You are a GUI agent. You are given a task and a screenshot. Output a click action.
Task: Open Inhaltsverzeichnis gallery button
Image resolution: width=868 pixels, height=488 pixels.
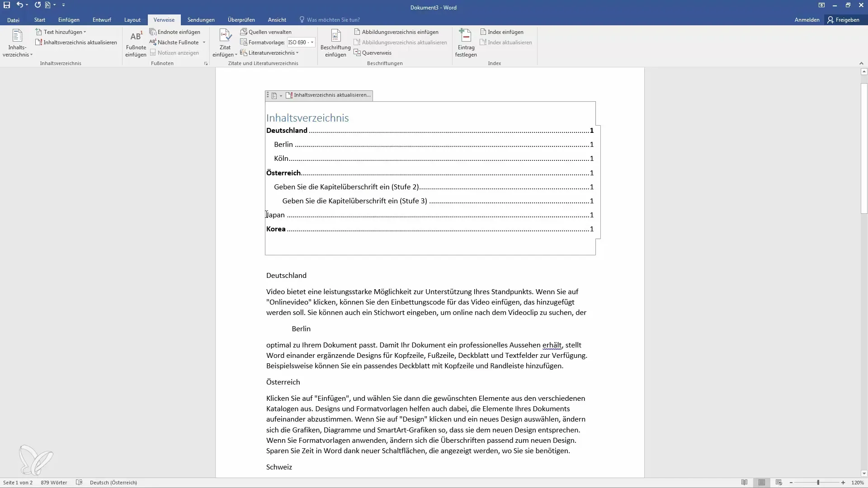click(17, 44)
